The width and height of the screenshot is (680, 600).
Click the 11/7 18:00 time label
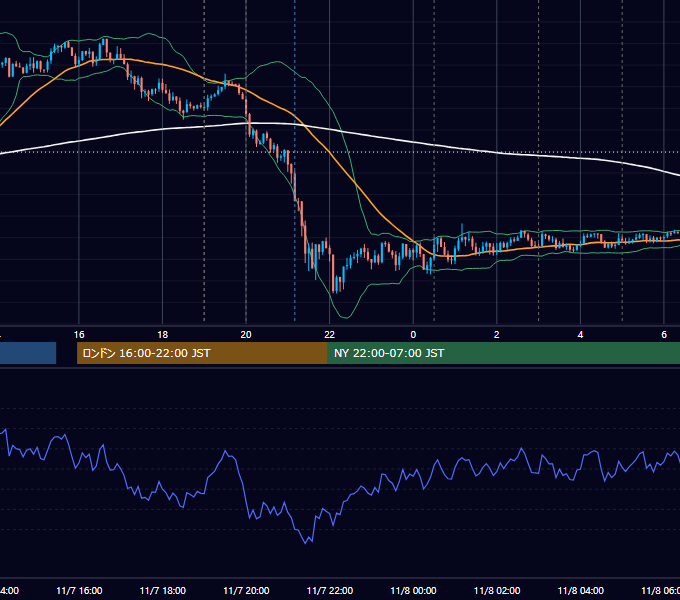coord(163,590)
